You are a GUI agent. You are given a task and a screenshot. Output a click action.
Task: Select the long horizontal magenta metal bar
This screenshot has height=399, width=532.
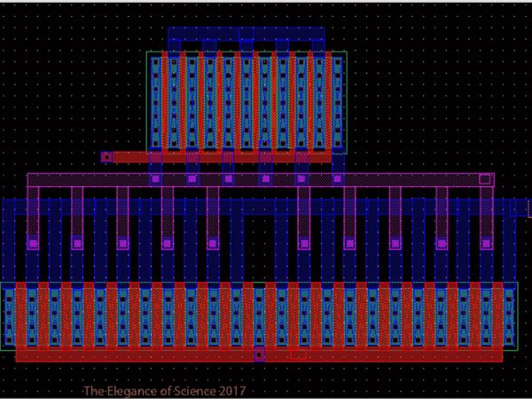[260, 180]
